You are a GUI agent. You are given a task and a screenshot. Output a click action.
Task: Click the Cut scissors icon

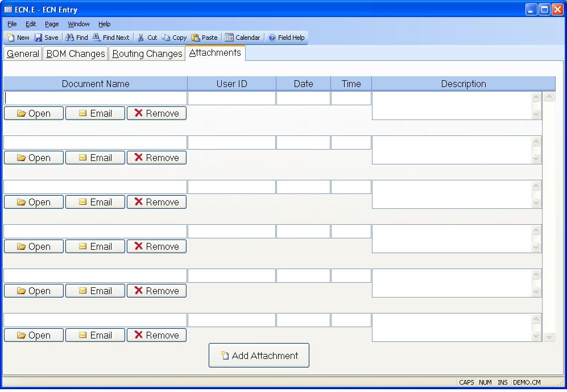click(x=141, y=38)
